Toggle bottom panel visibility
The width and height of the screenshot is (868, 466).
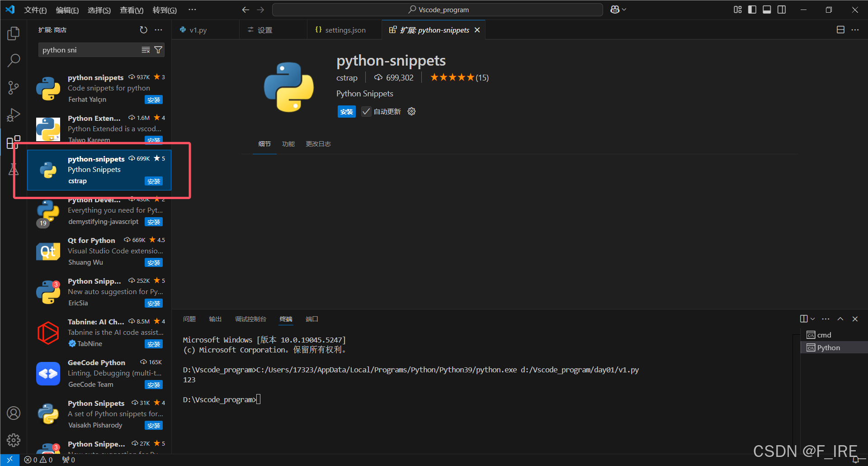click(x=767, y=10)
